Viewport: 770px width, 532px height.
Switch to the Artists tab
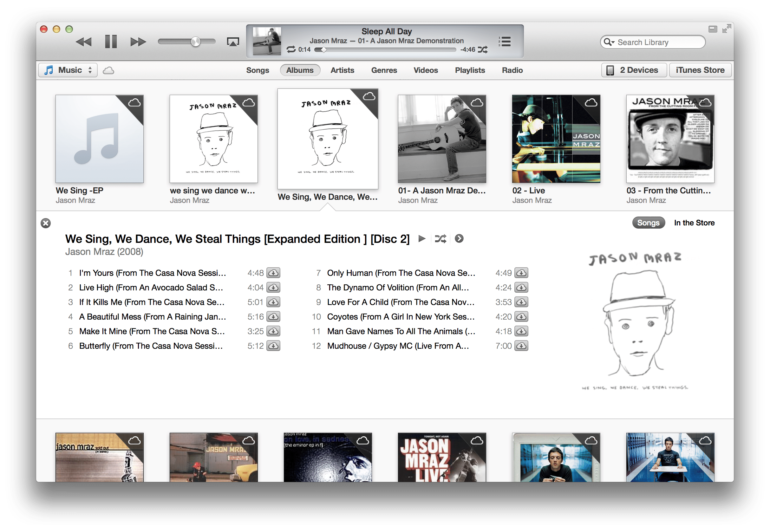point(342,70)
